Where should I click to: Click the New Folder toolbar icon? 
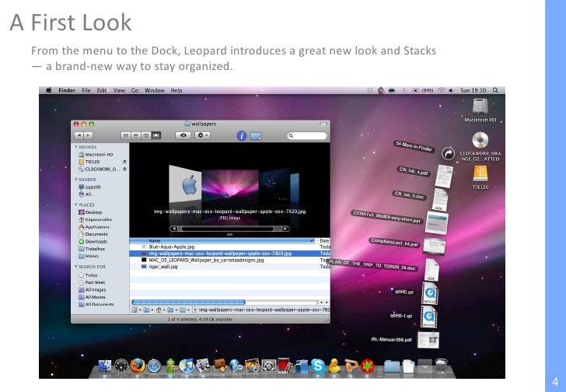point(256,136)
